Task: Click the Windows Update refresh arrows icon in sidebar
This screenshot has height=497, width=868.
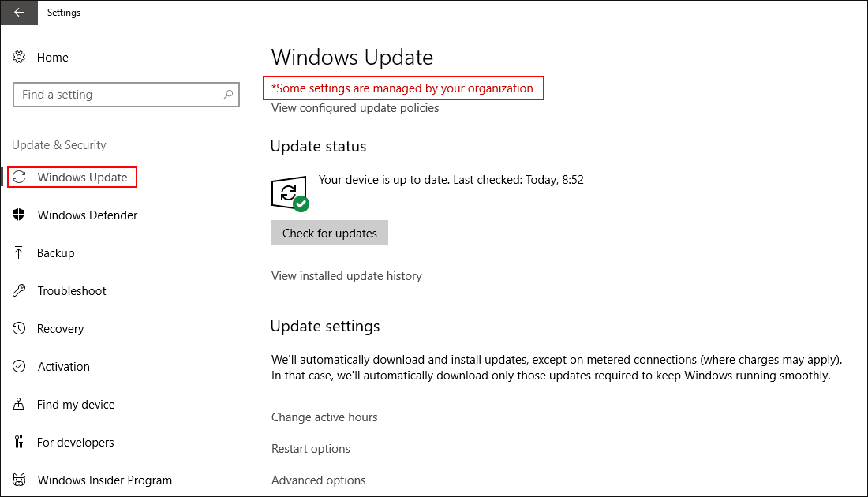Action: tap(20, 177)
